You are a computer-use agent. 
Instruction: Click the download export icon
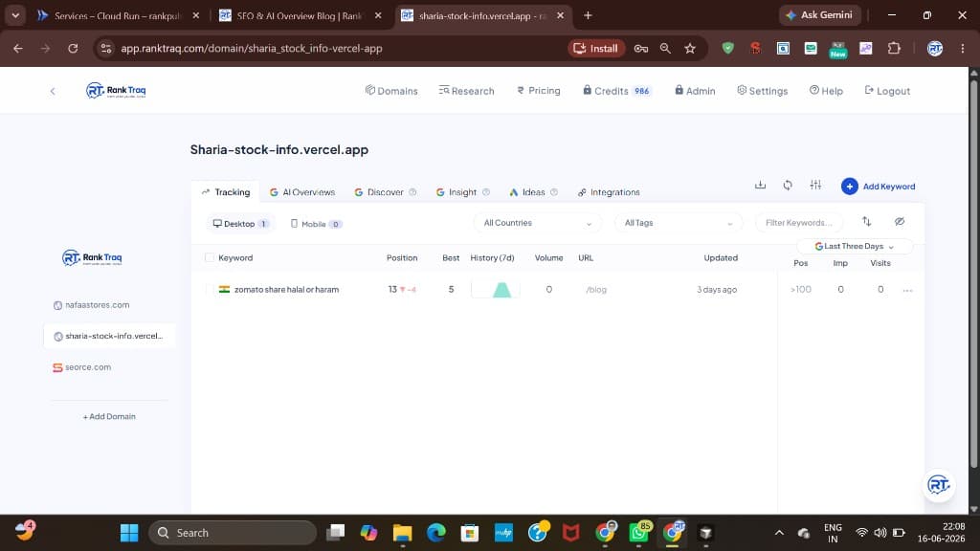coord(760,185)
